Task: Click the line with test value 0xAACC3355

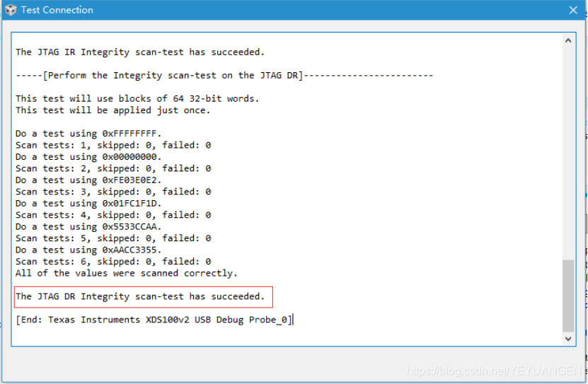Action: click(x=88, y=250)
